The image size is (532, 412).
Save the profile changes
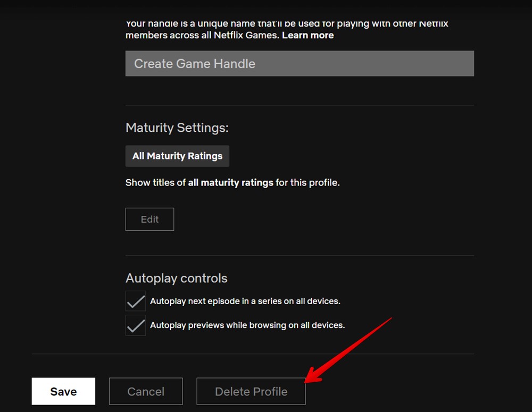click(63, 391)
